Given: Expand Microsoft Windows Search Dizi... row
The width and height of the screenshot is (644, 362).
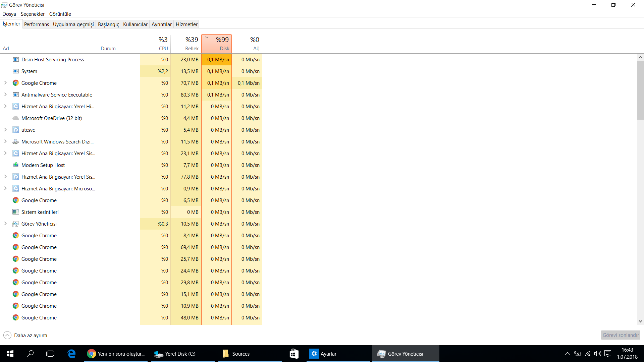Looking at the screenshot, I should click(5, 141).
